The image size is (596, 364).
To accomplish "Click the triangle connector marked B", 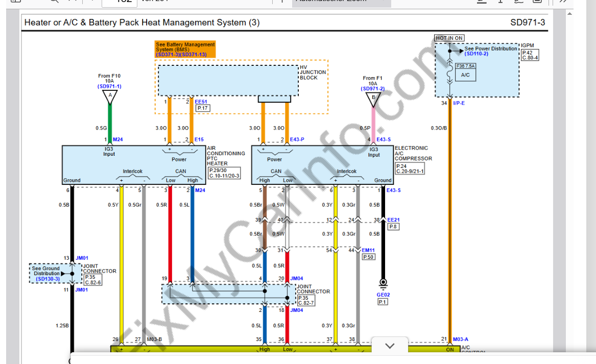I will [x=373, y=99].
